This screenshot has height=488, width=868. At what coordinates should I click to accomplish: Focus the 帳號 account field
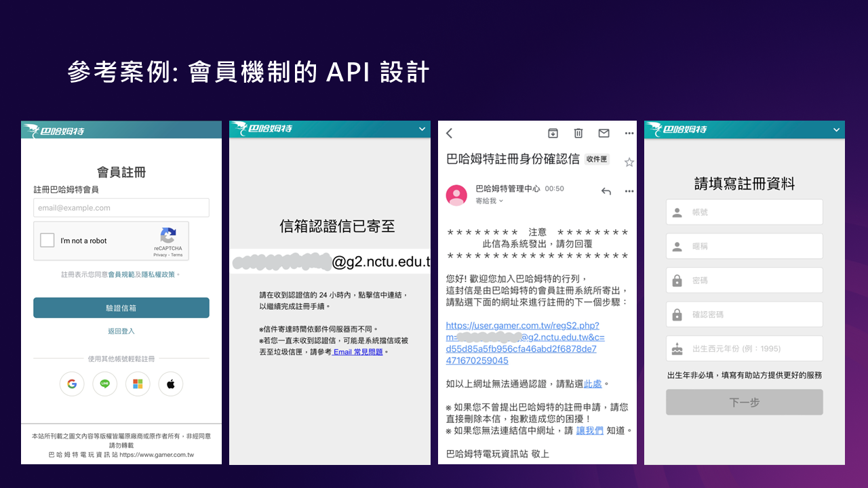tap(744, 212)
